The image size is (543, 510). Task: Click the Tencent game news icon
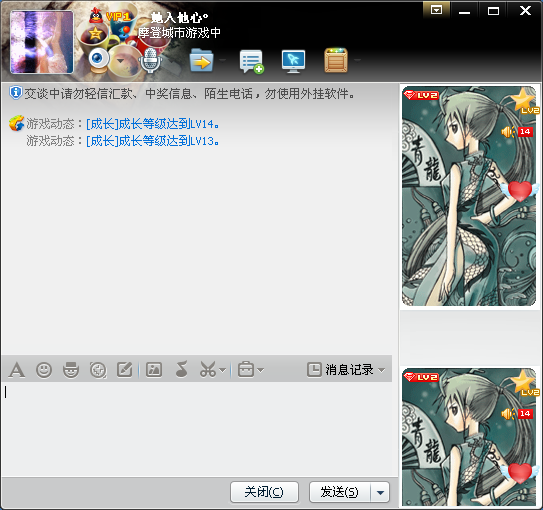16,123
